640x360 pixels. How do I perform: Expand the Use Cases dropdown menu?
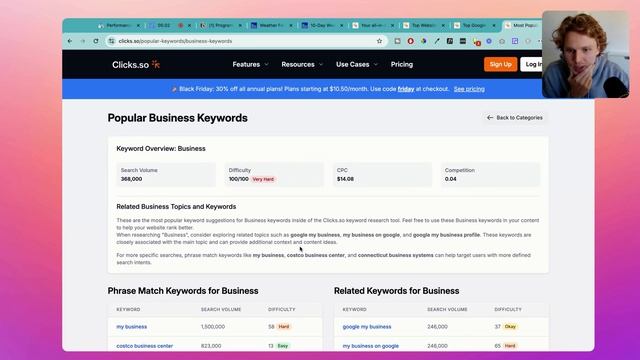tap(357, 64)
